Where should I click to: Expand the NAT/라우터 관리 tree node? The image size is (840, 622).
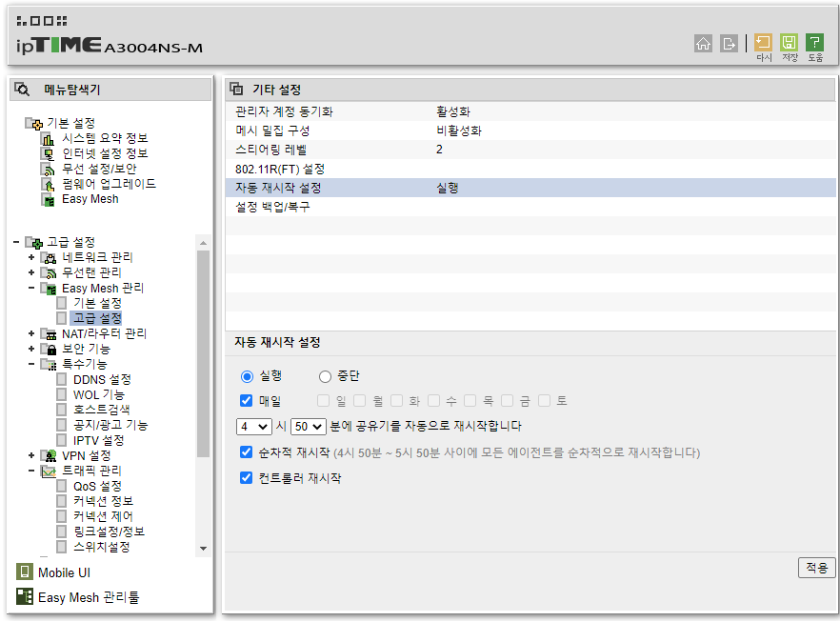[31, 333]
